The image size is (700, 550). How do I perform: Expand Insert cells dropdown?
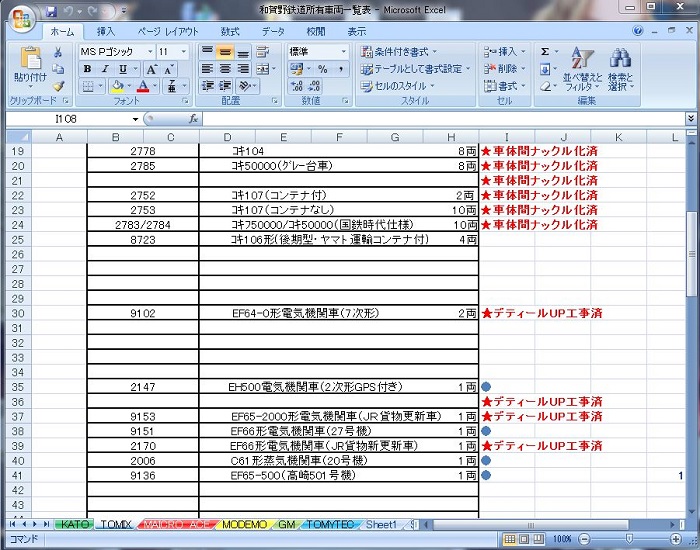(523, 52)
